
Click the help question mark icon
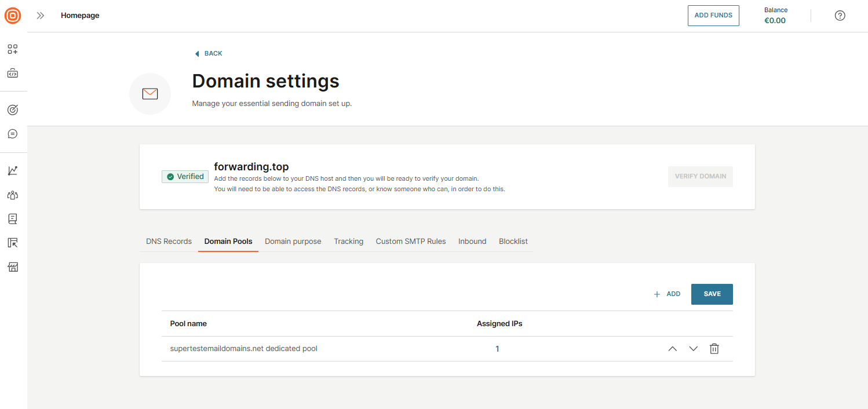tap(840, 16)
